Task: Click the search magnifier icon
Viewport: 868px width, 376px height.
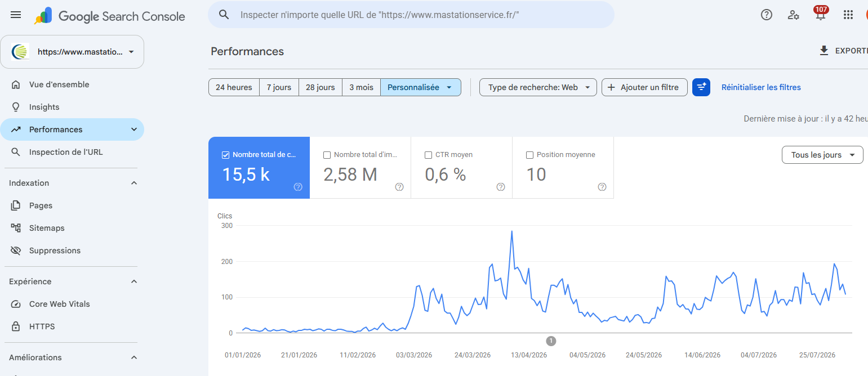Action: pyautogui.click(x=224, y=15)
